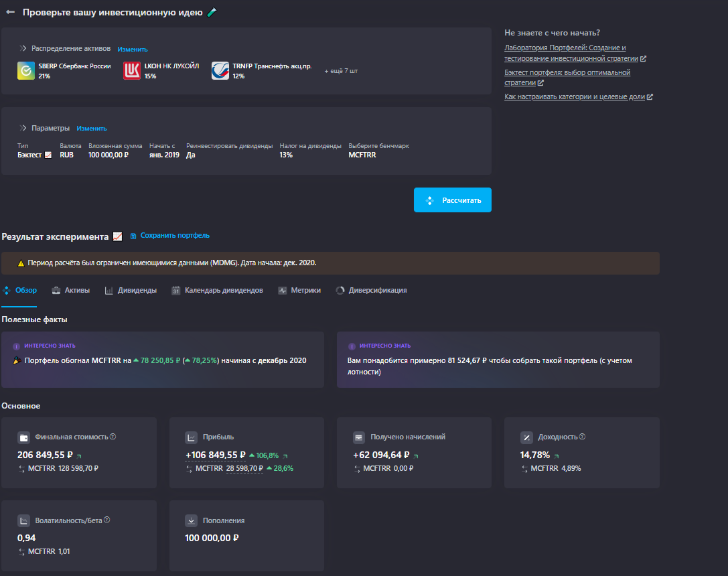Click help icon next to Волатильность/бета

click(x=107, y=520)
